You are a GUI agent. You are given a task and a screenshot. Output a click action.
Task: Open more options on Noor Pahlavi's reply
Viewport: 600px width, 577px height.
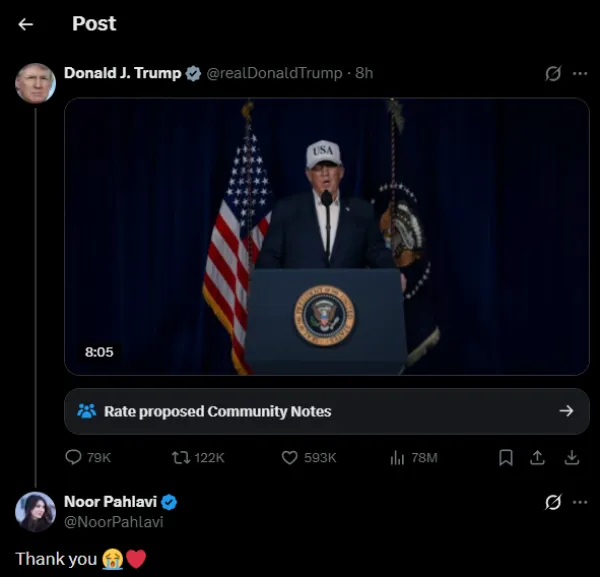pyautogui.click(x=580, y=502)
